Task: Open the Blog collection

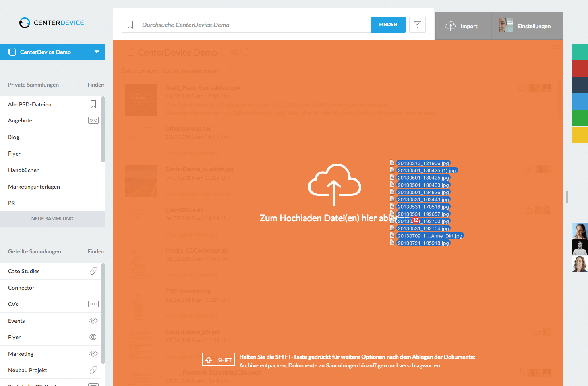Action: pyautogui.click(x=51, y=137)
